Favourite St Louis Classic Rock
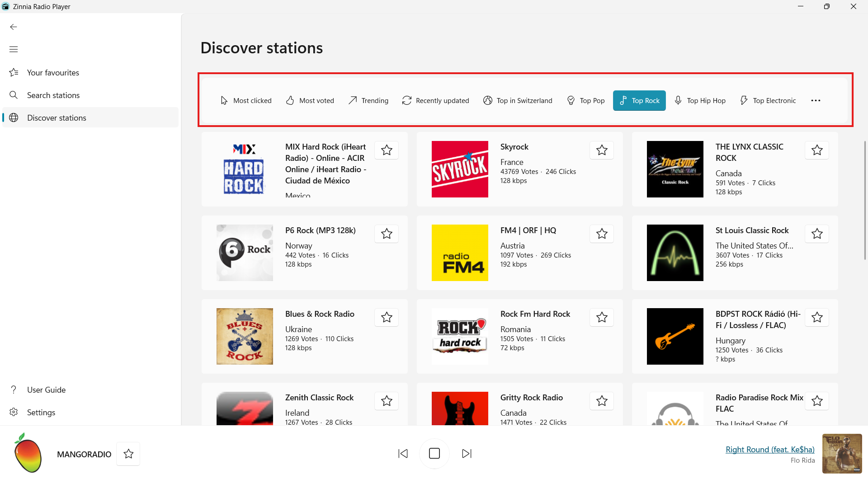 pos(817,234)
